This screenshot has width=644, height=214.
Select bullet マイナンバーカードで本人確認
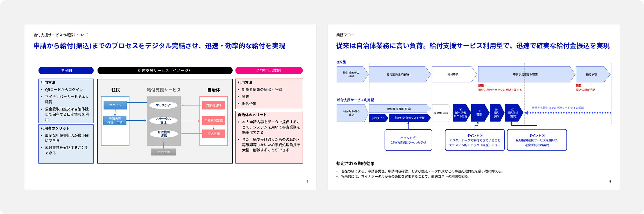coord(67,99)
